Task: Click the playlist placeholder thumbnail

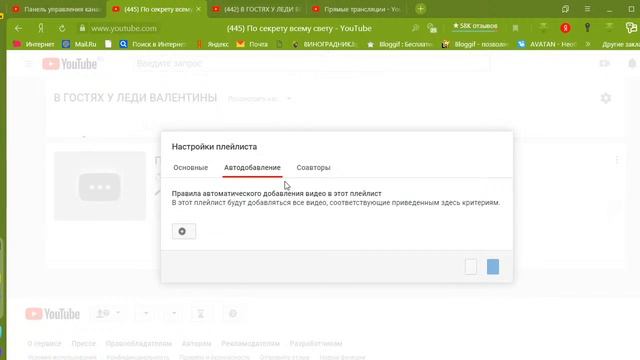Action: click(x=100, y=186)
